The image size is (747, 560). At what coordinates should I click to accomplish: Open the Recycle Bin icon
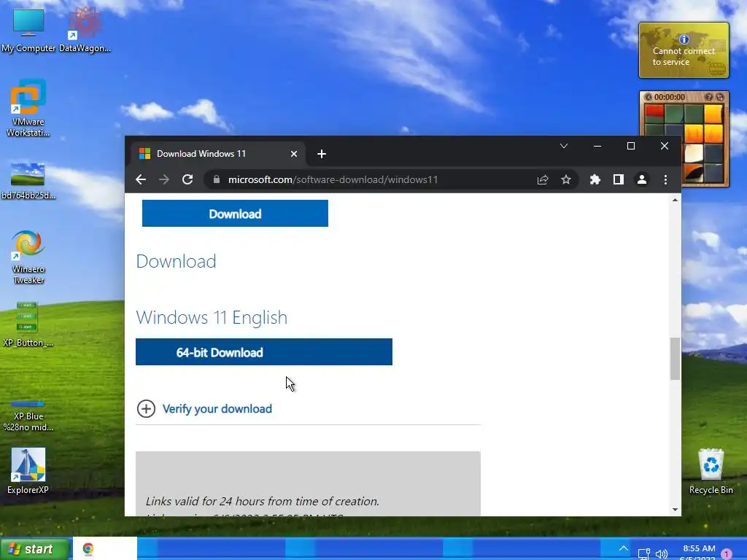[x=711, y=472]
